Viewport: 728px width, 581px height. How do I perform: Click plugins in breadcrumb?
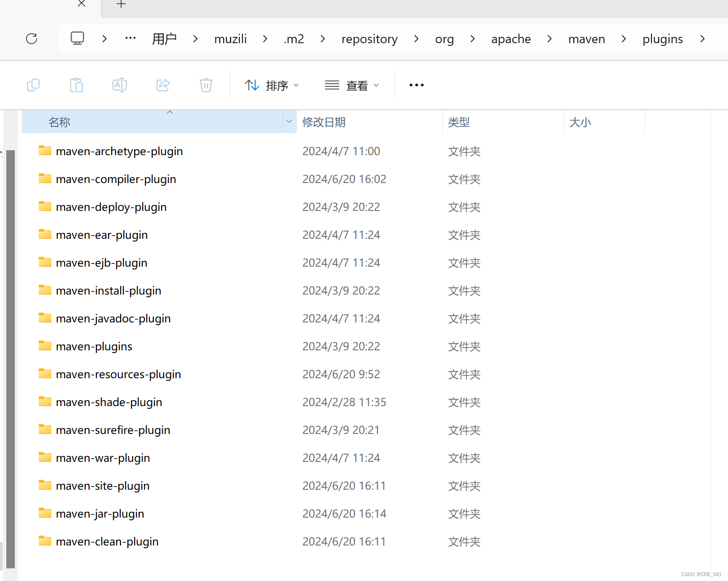tap(663, 39)
